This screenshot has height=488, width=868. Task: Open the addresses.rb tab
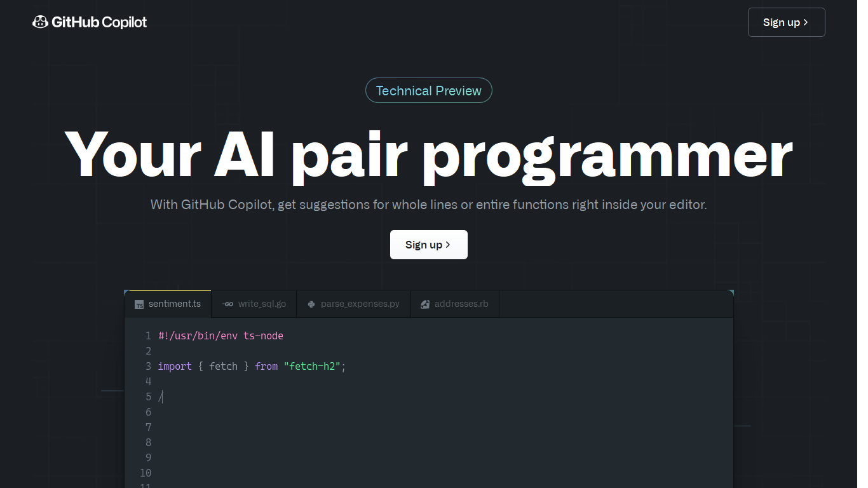pos(454,304)
